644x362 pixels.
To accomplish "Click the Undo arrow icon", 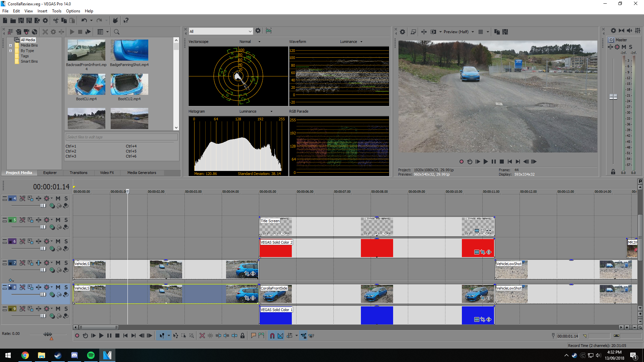I will coord(84,20).
